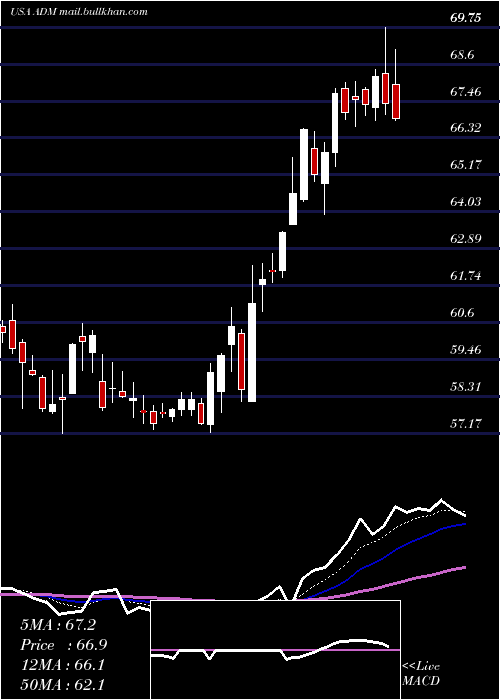This screenshot has width=500, height=700.
Task: Click the 60.6 price axis label
Action: point(463,312)
